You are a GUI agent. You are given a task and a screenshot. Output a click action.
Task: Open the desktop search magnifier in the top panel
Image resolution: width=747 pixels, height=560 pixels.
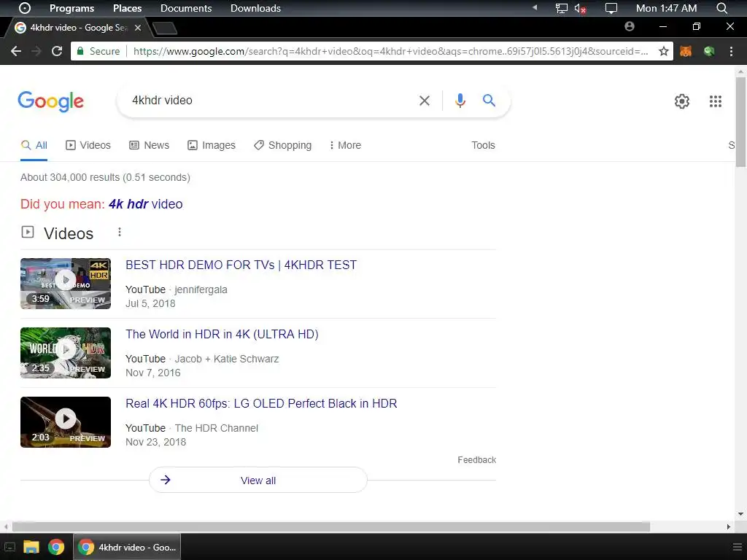click(x=721, y=8)
